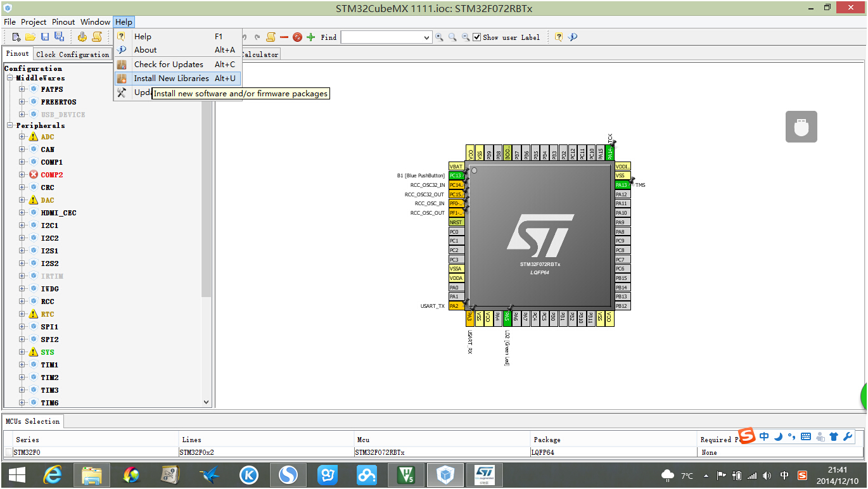Expand the RCC peripheral node

click(x=22, y=302)
